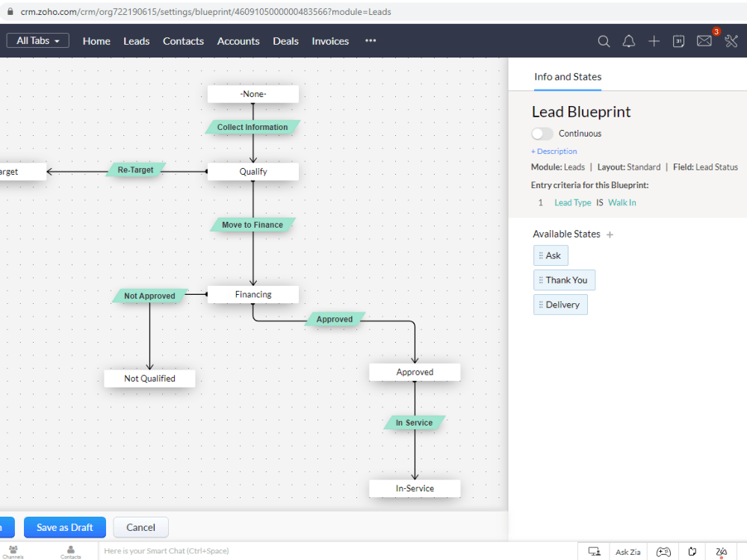Image resolution: width=747 pixels, height=560 pixels.
Task: Select the white Approved state node
Action: pyautogui.click(x=415, y=373)
